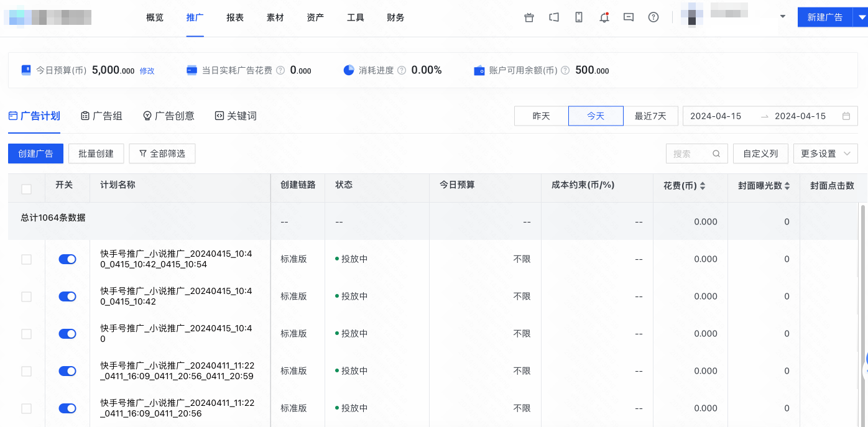The image size is (868, 427).
Task: Switch to the 报表 tab
Action: click(234, 17)
